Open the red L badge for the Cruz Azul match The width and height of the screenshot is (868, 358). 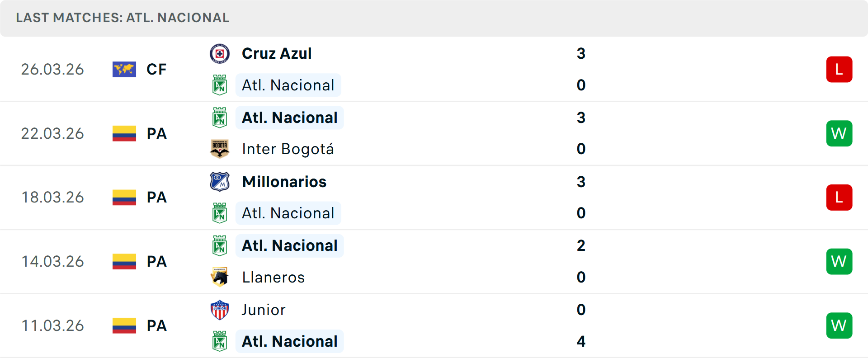coord(840,69)
